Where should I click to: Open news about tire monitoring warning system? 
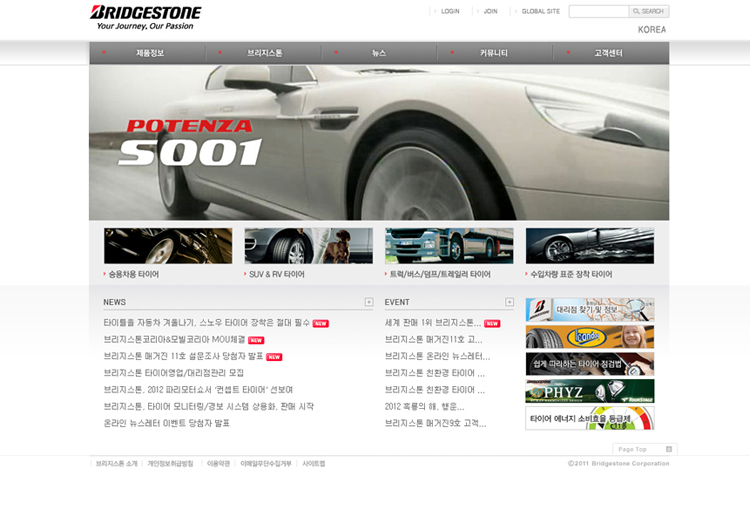209,406
